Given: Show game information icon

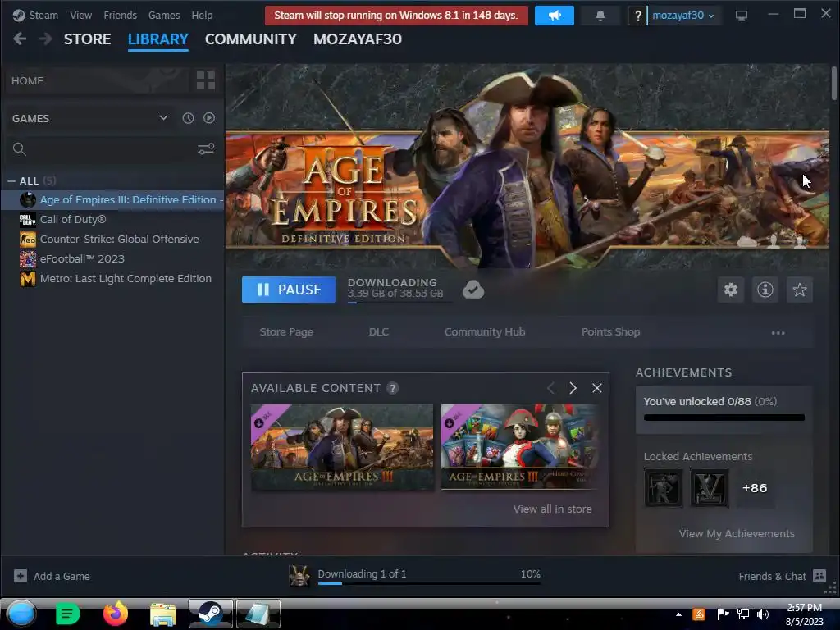Looking at the screenshot, I should coord(765,290).
